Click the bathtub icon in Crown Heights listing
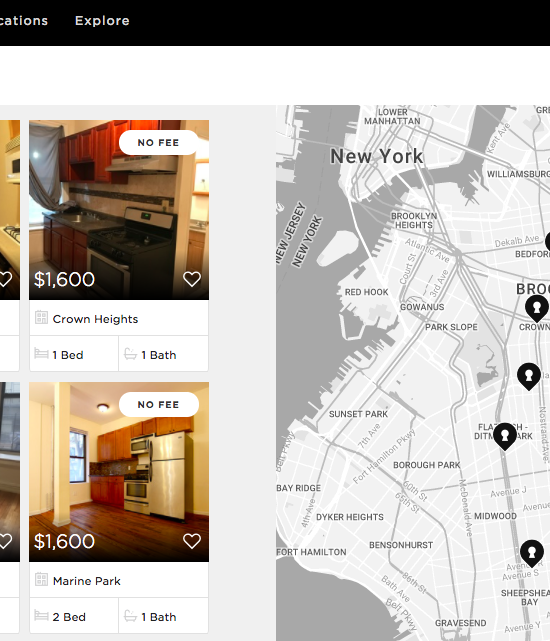550x641 pixels. tap(130, 354)
